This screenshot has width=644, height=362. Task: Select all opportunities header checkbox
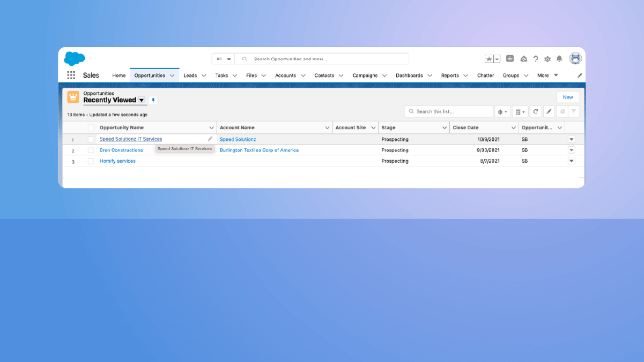91,128
